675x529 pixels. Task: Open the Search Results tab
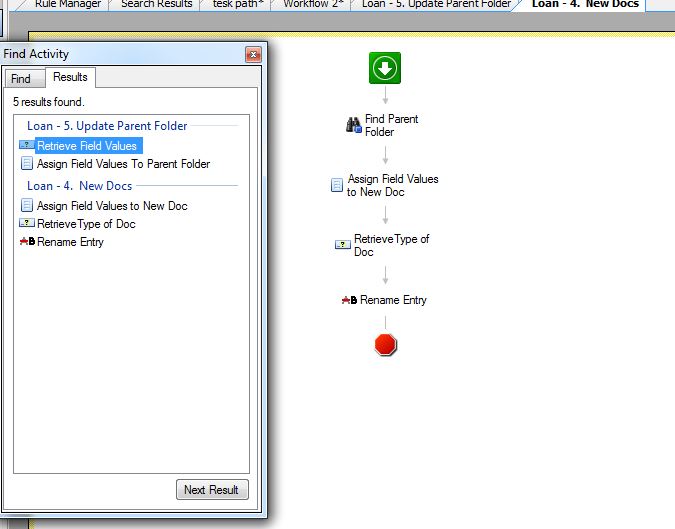(157, 4)
